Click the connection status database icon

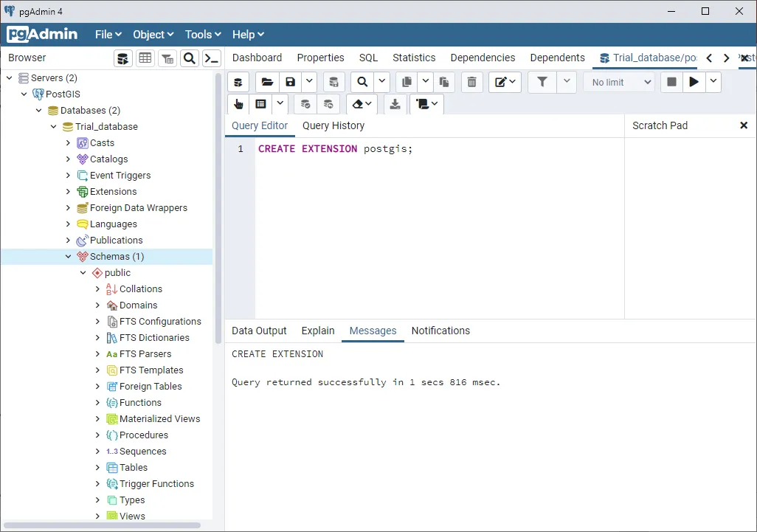[x=238, y=82]
